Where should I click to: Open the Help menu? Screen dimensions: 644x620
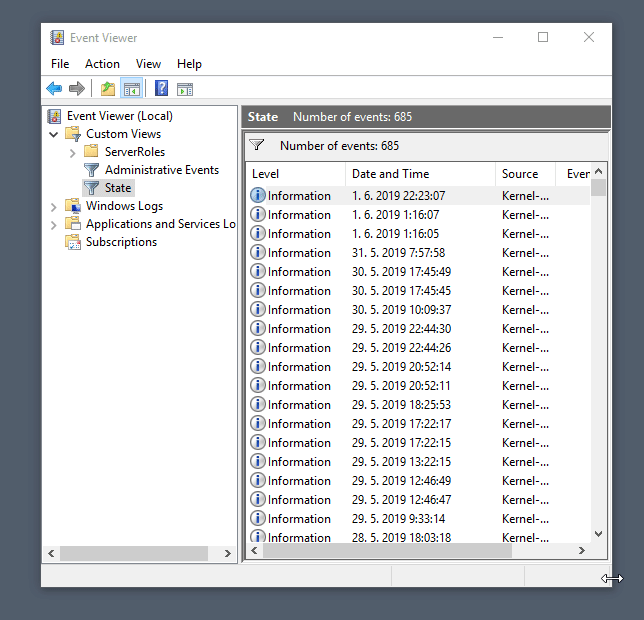(x=189, y=64)
